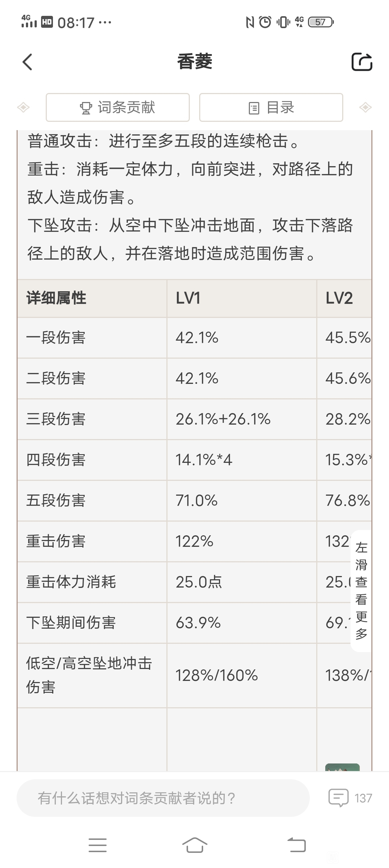Open the share icon at top right

click(x=362, y=62)
